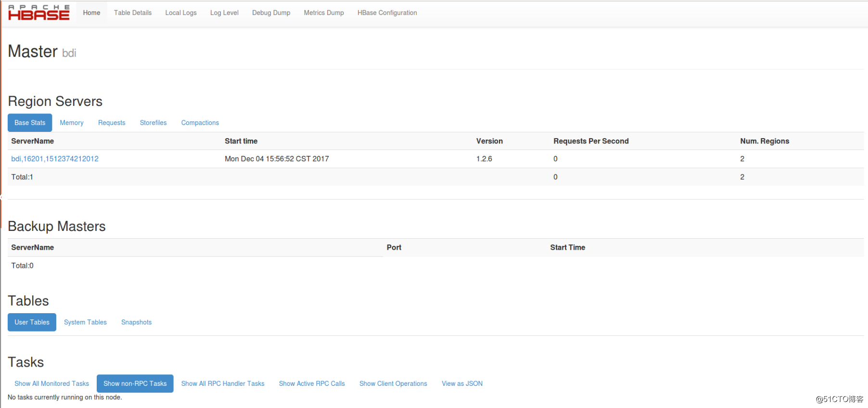Open Local Logs in navbar
868x408 pixels.
[x=181, y=13]
